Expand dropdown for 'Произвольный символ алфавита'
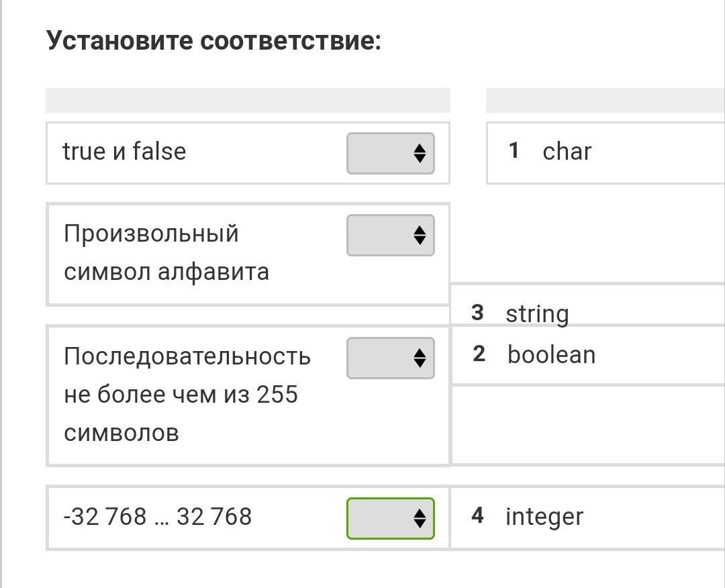The image size is (725, 588). click(x=390, y=235)
